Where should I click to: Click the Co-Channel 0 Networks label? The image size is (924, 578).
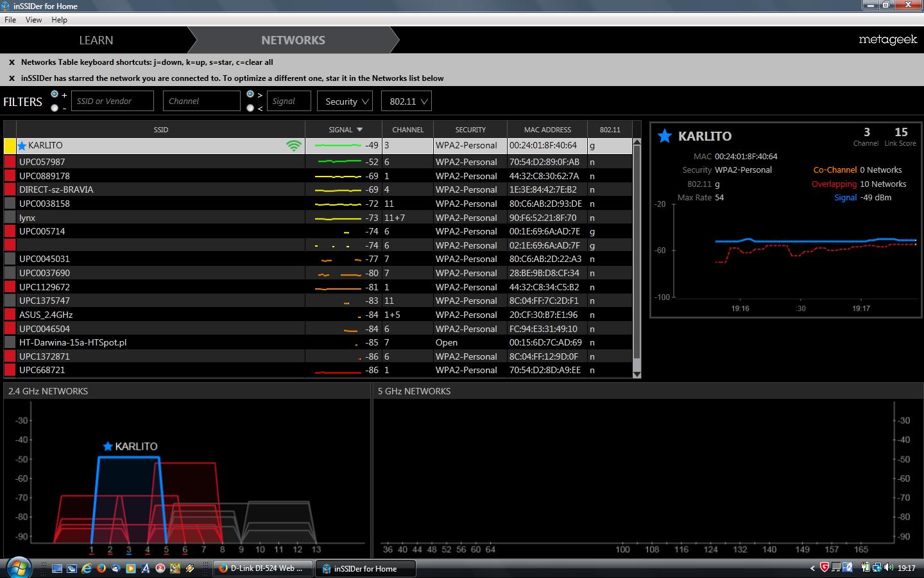pos(857,170)
